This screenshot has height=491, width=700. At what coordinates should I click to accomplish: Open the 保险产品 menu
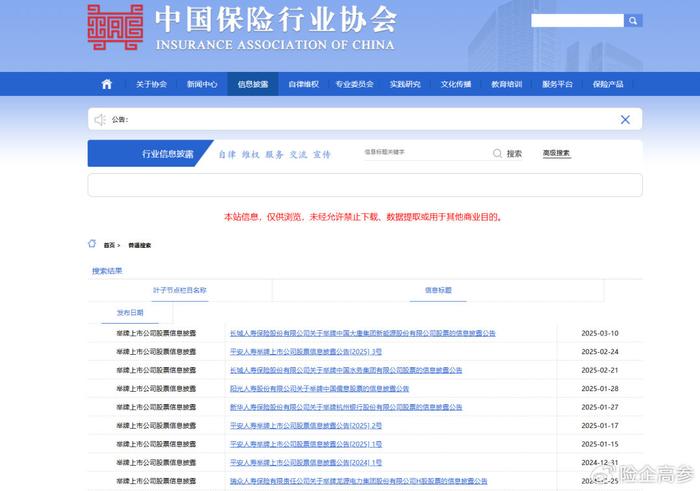coord(608,84)
